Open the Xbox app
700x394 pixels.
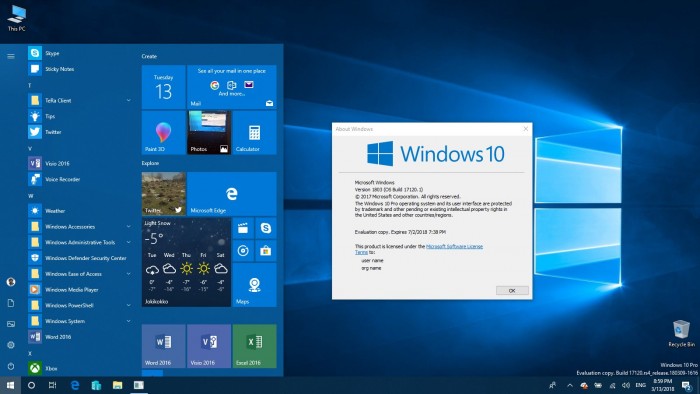pos(80,369)
